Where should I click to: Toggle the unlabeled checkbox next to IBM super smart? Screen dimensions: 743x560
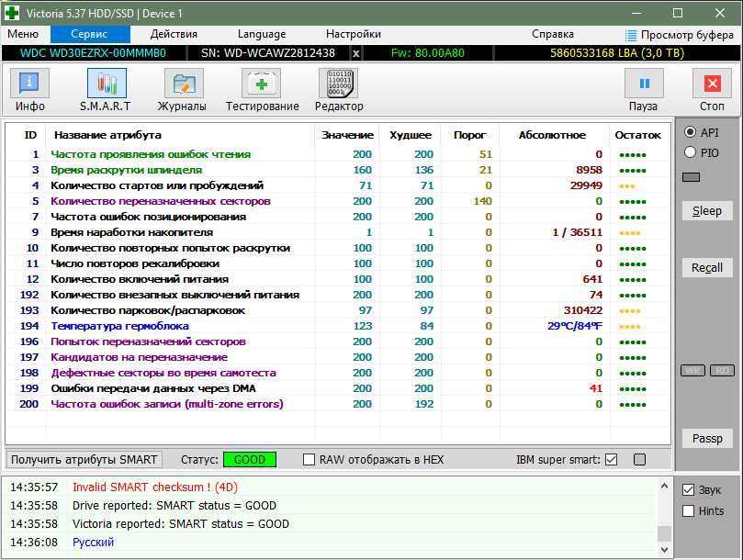click(639, 460)
